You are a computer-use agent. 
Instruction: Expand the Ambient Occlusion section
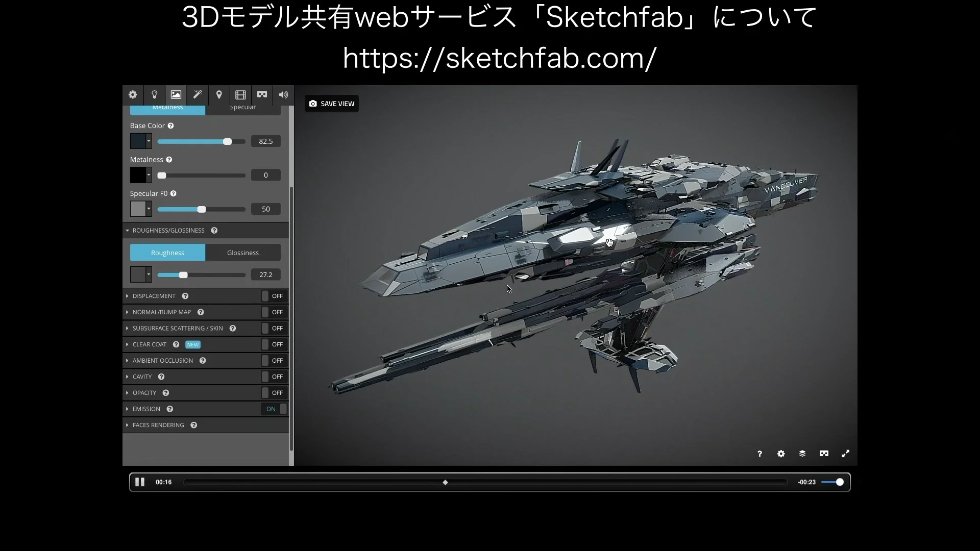tap(127, 361)
